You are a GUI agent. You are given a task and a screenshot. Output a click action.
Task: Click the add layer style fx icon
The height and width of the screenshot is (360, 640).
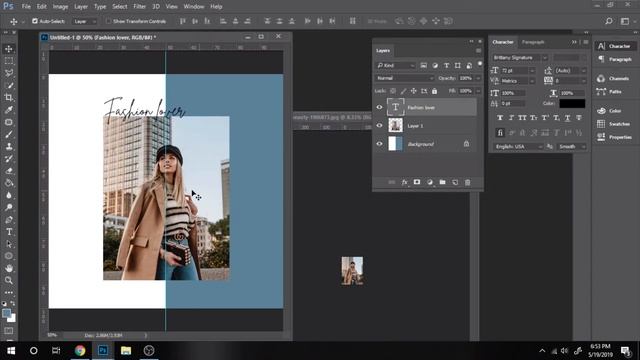tap(404, 182)
